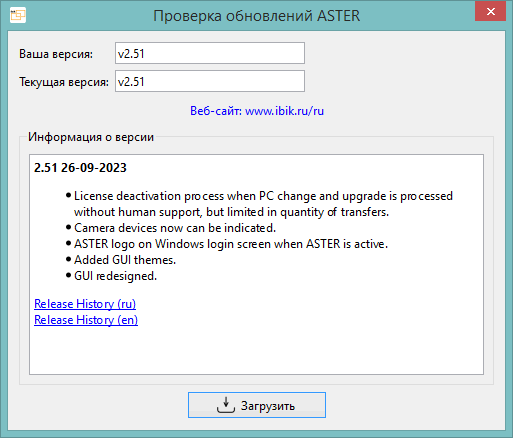513x438 pixels.
Task: Click the Информация о версии group title
Action: pos(91,137)
